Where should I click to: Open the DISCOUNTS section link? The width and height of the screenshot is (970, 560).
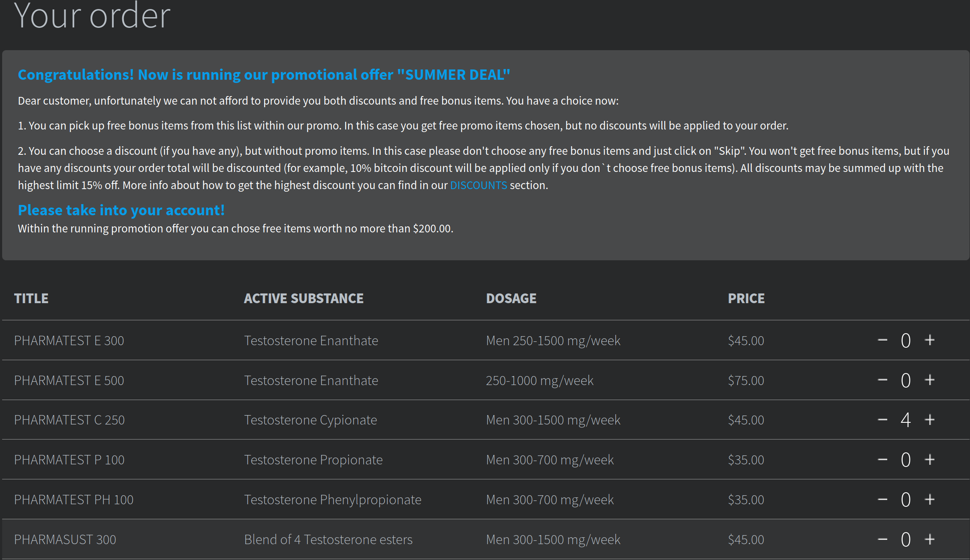478,185
